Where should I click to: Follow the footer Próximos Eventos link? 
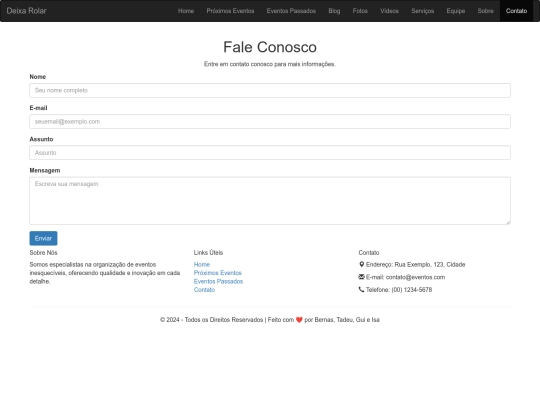tap(218, 273)
